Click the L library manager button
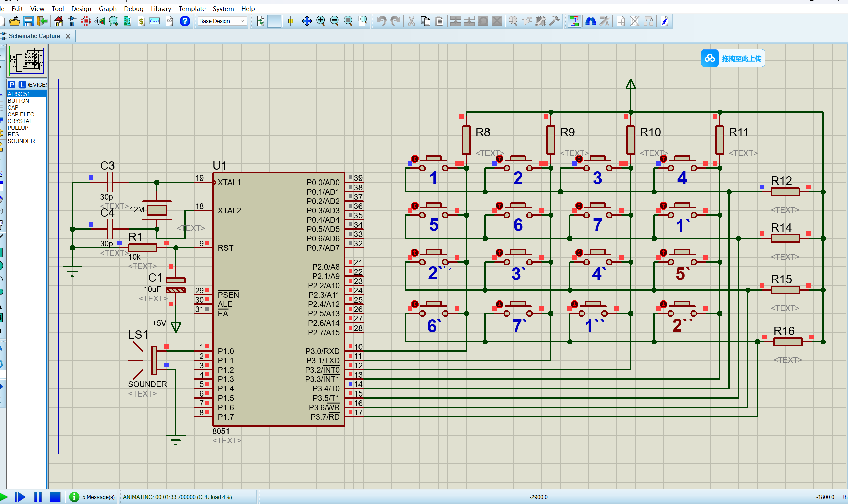848x504 pixels. tap(22, 85)
